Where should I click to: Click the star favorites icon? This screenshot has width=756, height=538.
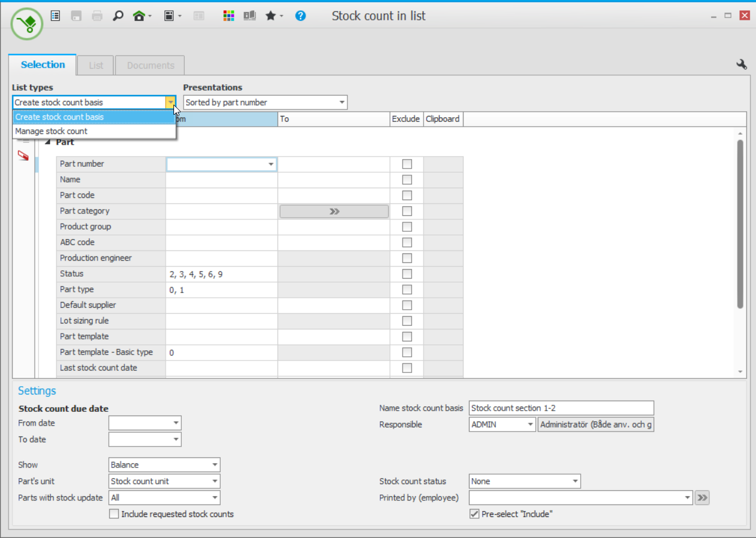click(x=270, y=16)
